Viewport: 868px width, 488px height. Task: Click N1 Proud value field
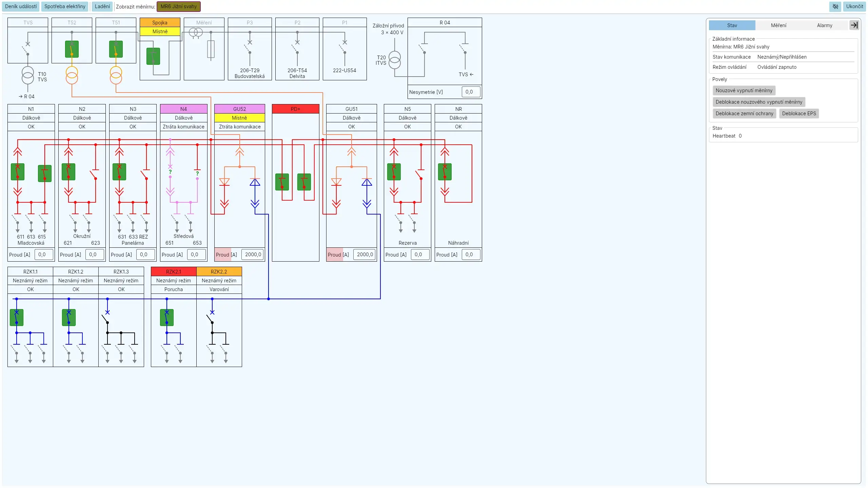[44, 255]
